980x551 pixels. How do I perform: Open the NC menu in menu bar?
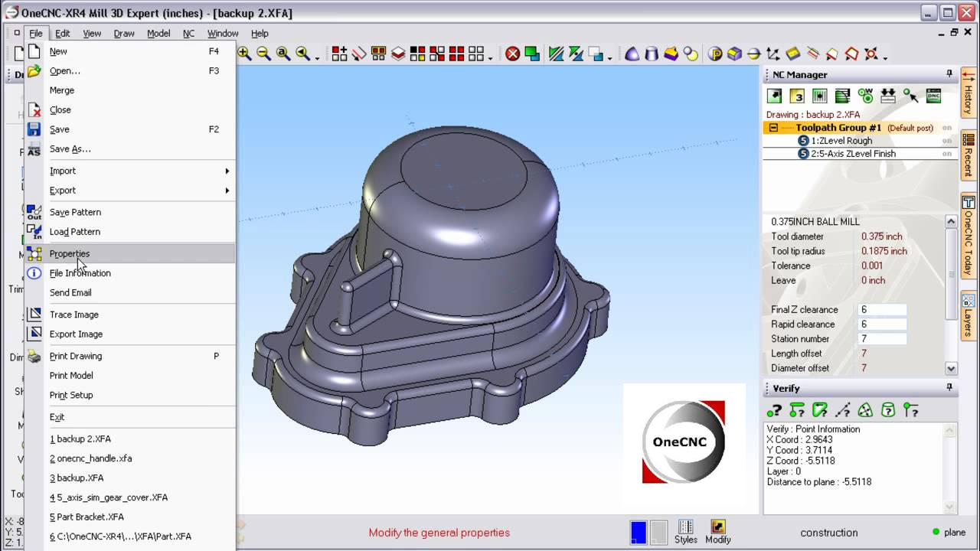[188, 34]
